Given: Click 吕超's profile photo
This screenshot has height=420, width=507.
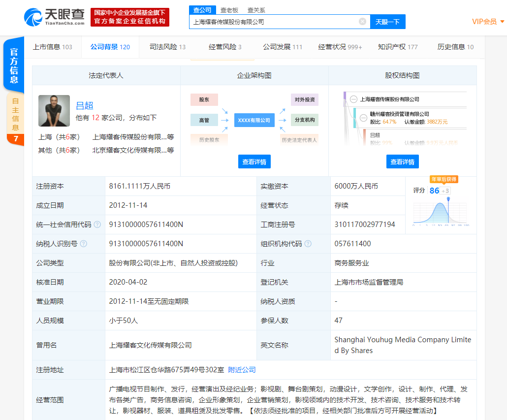Looking at the screenshot, I should [x=54, y=111].
